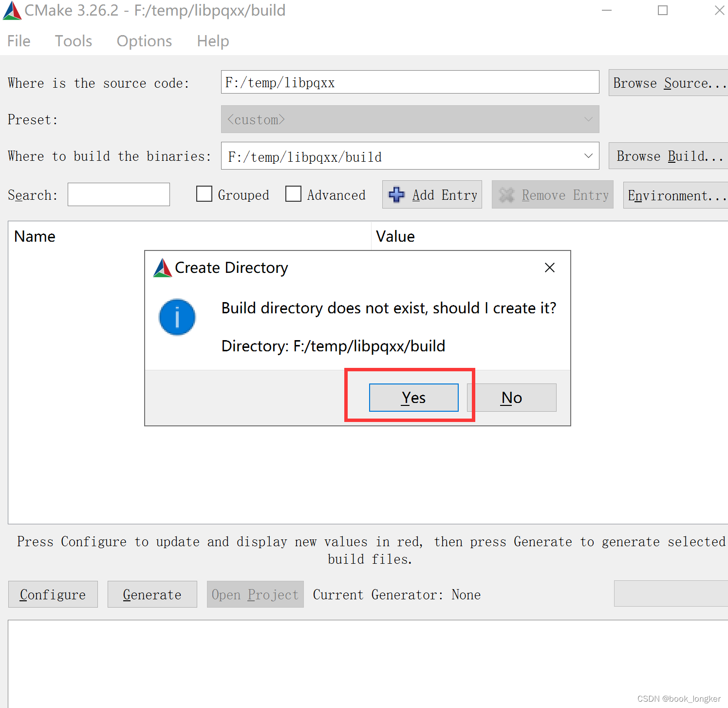The width and height of the screenshot is (728, 708).
Task: Click the 'Build directory does not exist' message
Action: 389,308
